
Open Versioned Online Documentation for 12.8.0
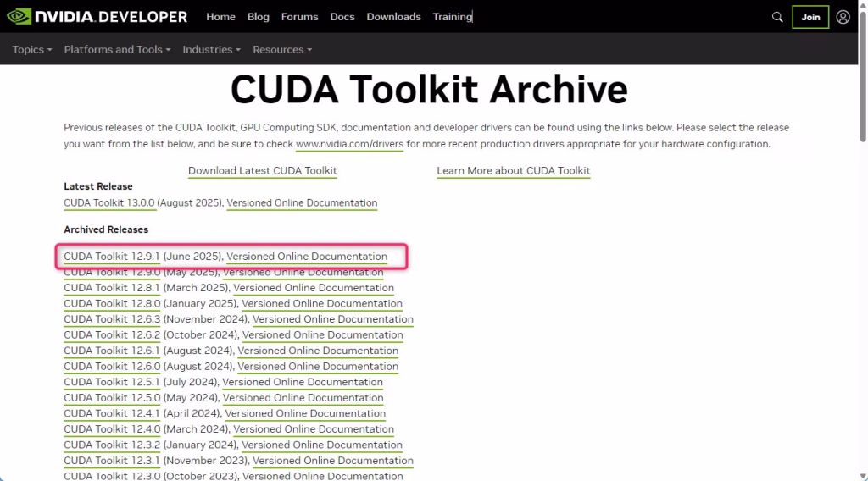point(321,303)
